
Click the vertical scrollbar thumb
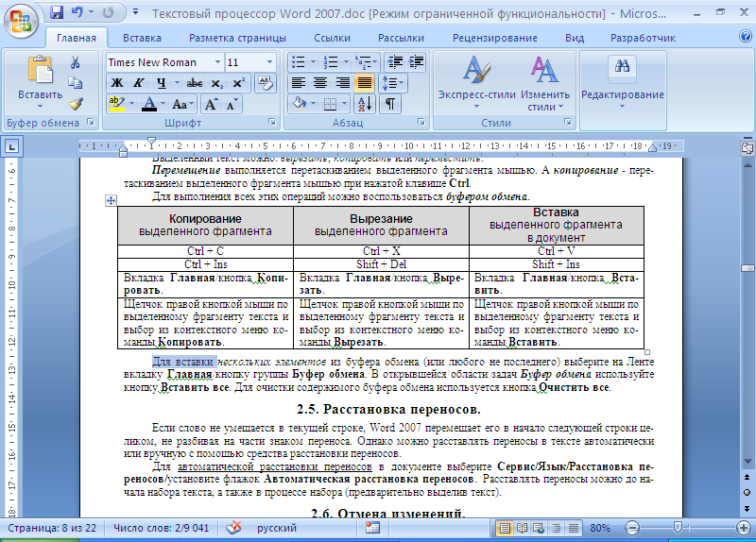[747, 268]
